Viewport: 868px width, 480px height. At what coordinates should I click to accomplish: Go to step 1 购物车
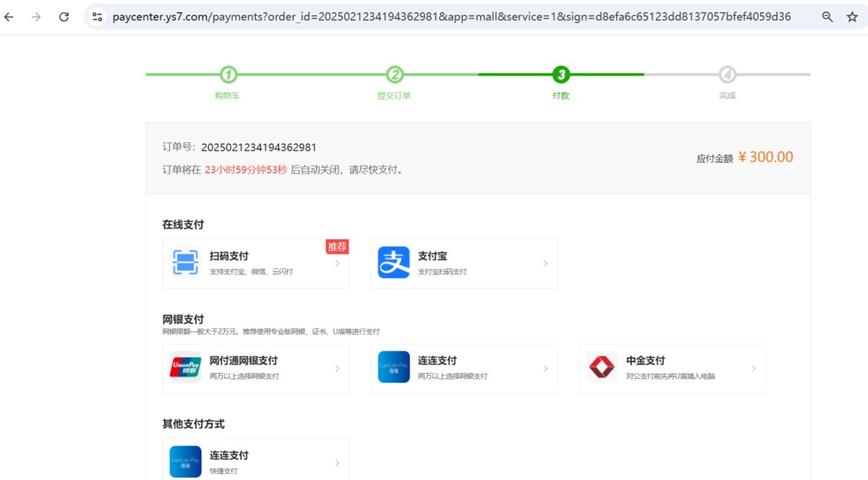(228, 74)
